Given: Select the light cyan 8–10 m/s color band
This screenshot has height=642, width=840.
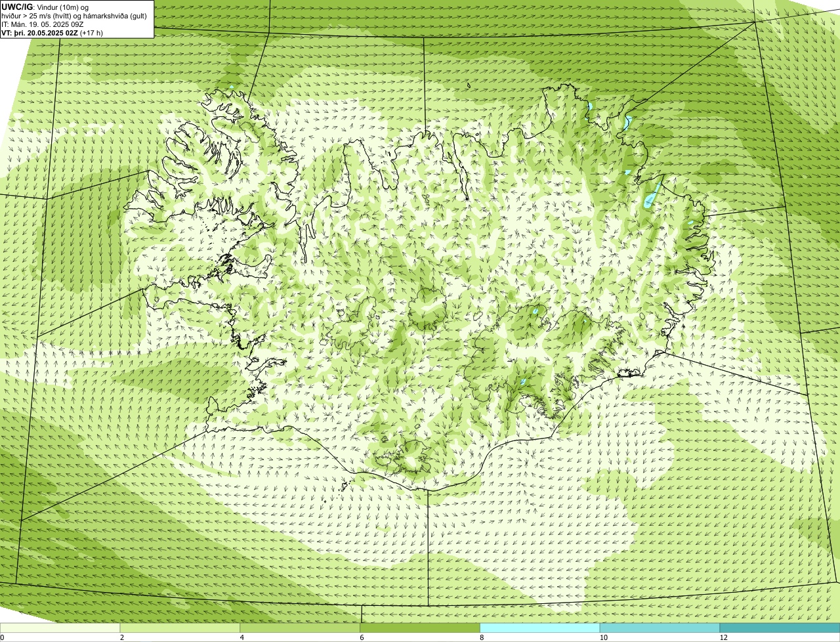Looking at the screenshot, I should coord(540,628).
